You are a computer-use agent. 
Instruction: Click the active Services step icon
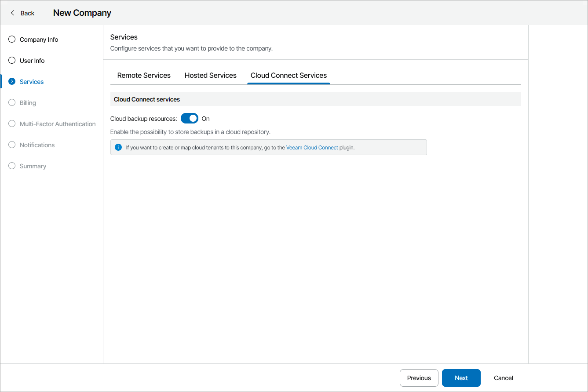click(12, 82)
